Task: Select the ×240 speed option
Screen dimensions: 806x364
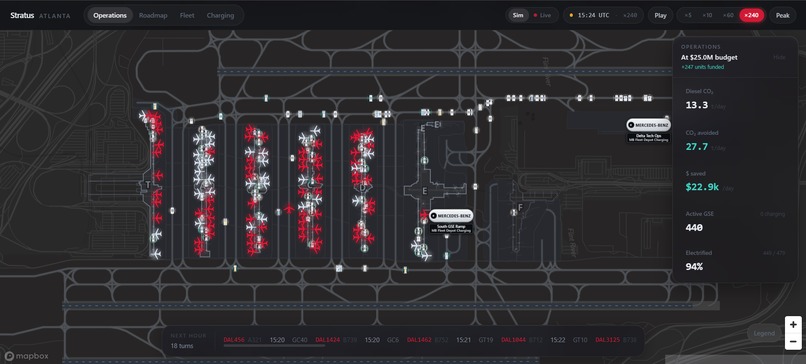Action: 752,15
